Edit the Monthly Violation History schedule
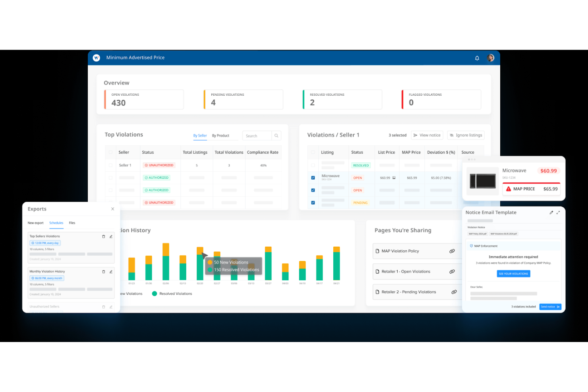588x392 pixels. coord(111,272)
